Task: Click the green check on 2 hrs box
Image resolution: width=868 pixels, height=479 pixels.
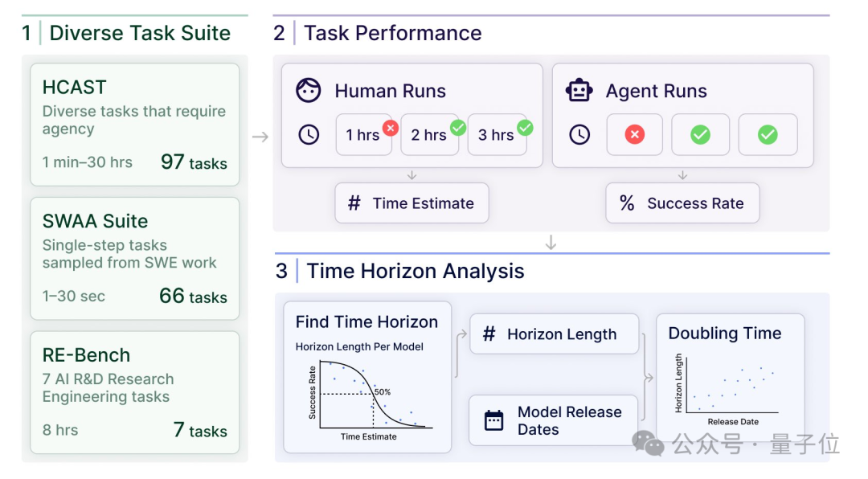Action: pyautogui.click(x=458, y=128)
